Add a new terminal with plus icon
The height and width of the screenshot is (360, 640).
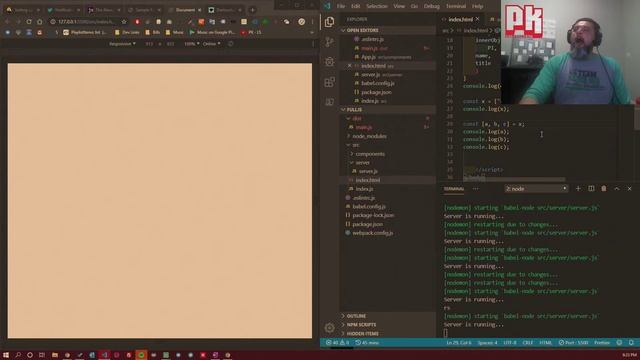tap(578, 189)
